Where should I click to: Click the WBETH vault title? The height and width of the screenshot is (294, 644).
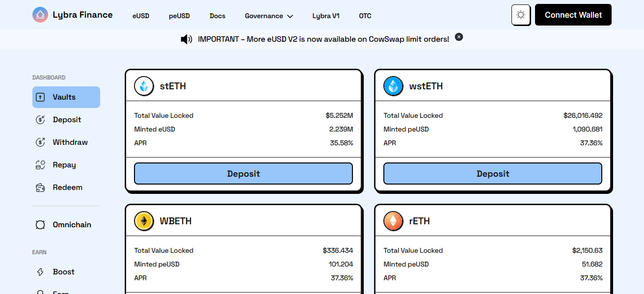pos(176,221)
